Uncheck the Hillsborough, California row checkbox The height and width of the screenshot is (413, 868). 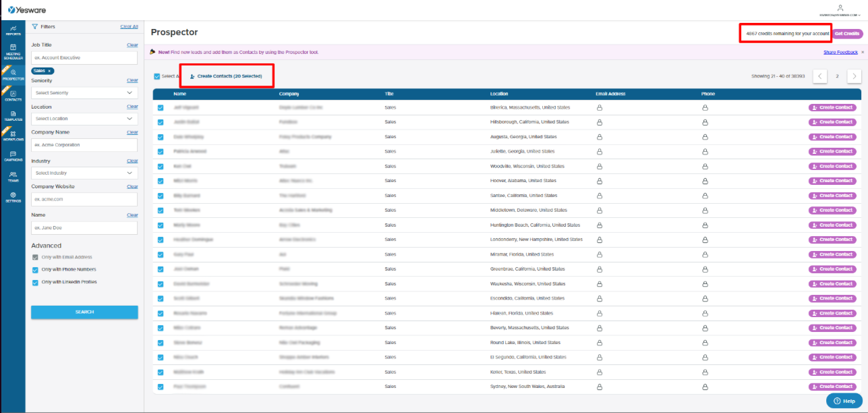pyautogui.click(x=161, y=122)
